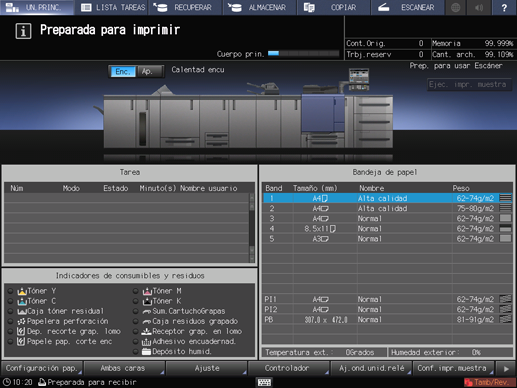Click the info icon beside Preparada para imprimir
517x388 pixels.
23,31
